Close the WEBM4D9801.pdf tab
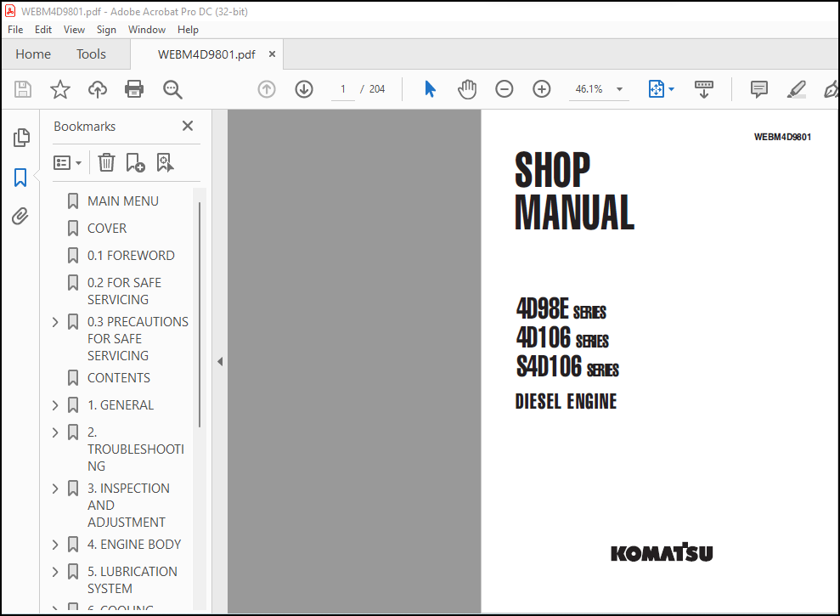 pyautogui.click(x=272, y=54)
